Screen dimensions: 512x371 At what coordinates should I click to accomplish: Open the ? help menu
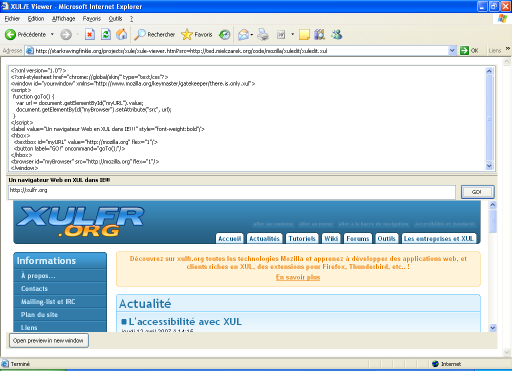[131, 19]
